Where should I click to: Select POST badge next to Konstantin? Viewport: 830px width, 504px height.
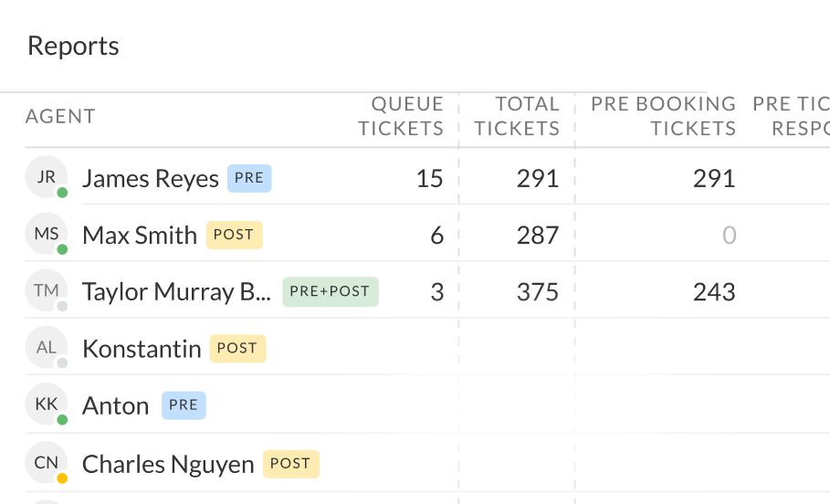pos(237,349)
